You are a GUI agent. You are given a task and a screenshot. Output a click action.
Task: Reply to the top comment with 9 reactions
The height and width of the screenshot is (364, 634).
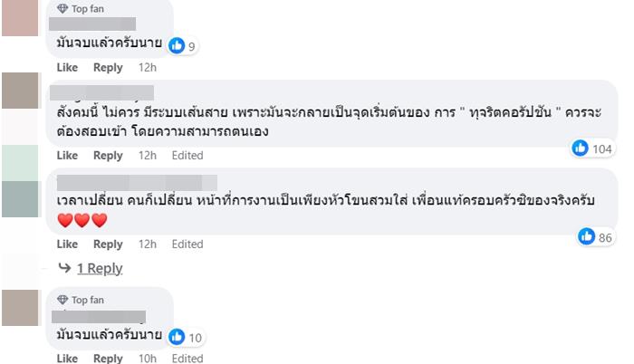(x=108, y=67)
